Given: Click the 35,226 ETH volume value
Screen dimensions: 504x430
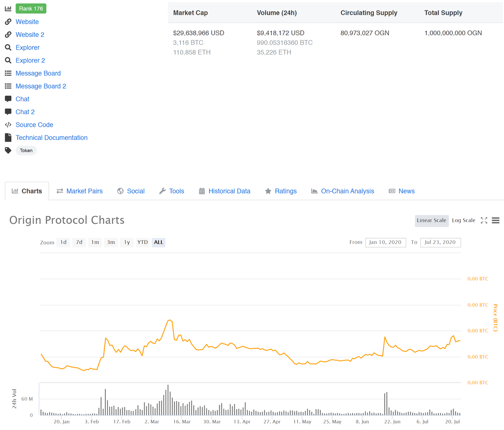Looking at the screenshot, I should [x=274, y=52].
